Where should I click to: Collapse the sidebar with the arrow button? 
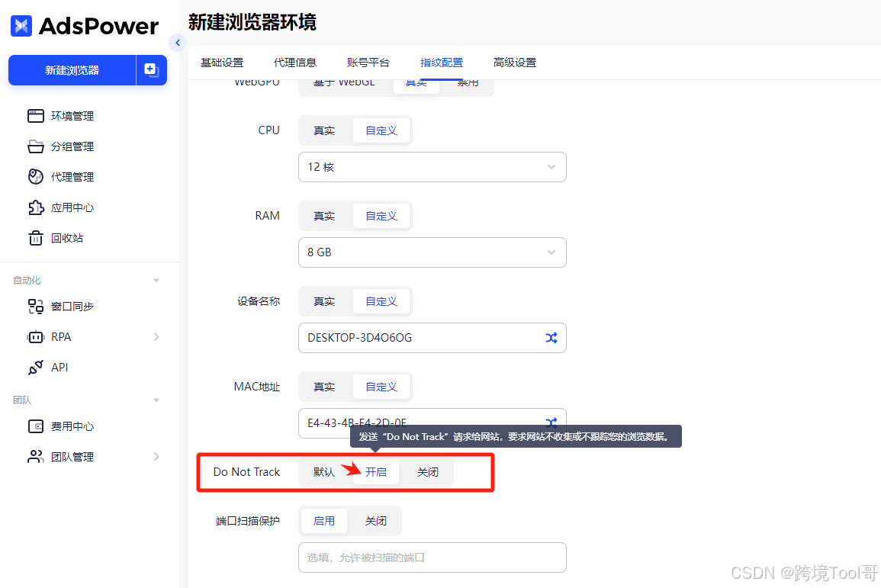(x=178, y=42)
